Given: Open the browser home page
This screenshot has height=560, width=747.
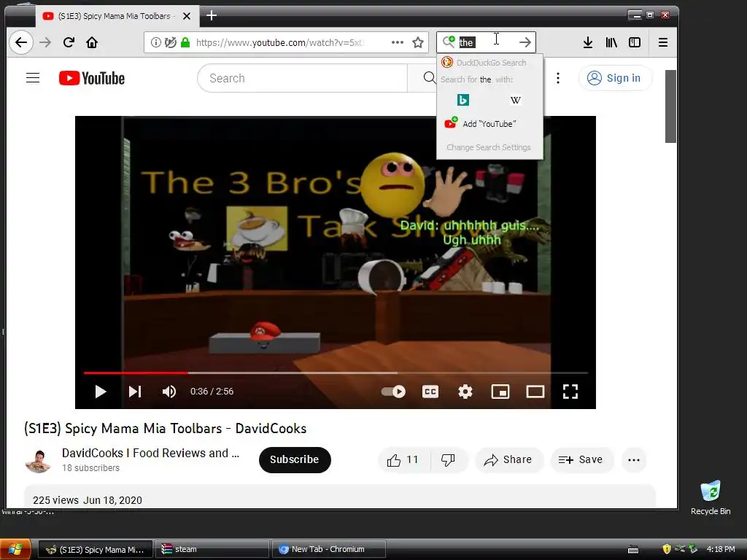Looking at the screenshot, I should [92, 42].
